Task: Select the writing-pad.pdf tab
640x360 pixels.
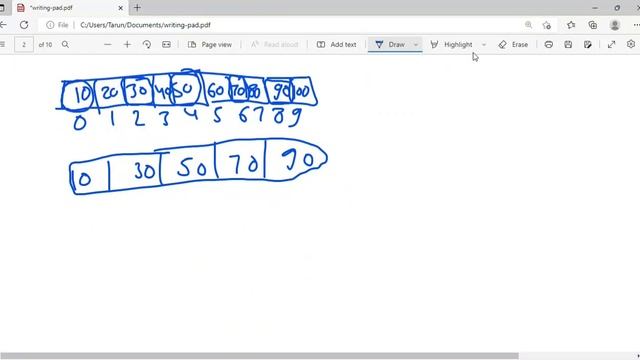Action: tap(69, 8)
